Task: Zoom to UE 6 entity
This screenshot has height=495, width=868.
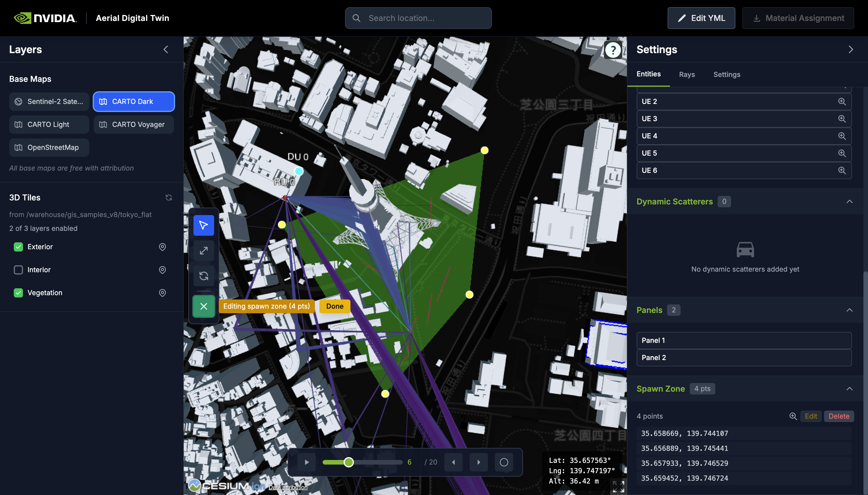Action: (842, 170)
